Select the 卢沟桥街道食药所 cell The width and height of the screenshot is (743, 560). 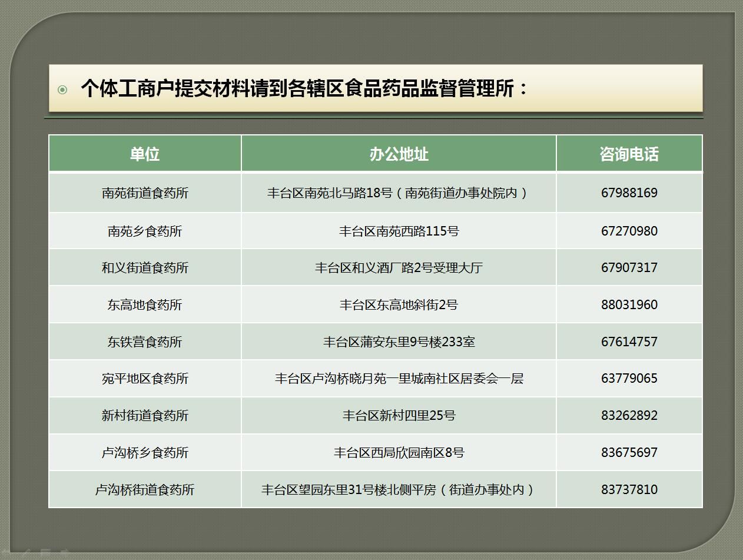click(x=145, y=489)
